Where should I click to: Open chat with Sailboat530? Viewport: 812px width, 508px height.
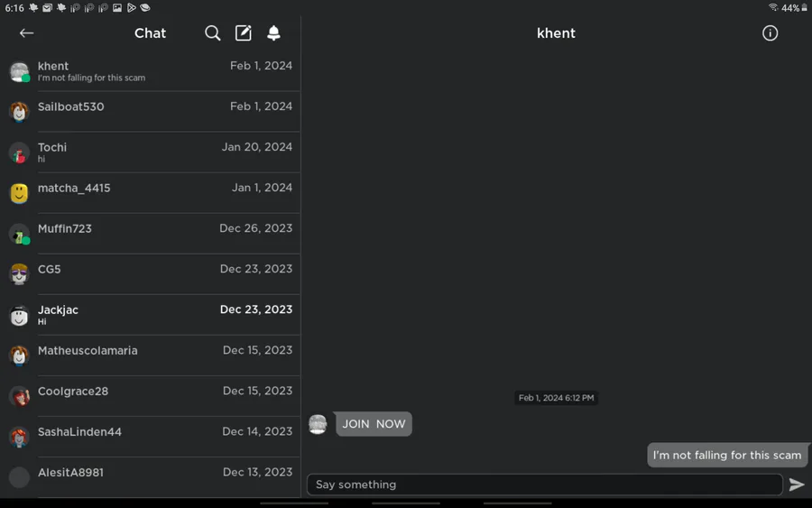point(150,112)
